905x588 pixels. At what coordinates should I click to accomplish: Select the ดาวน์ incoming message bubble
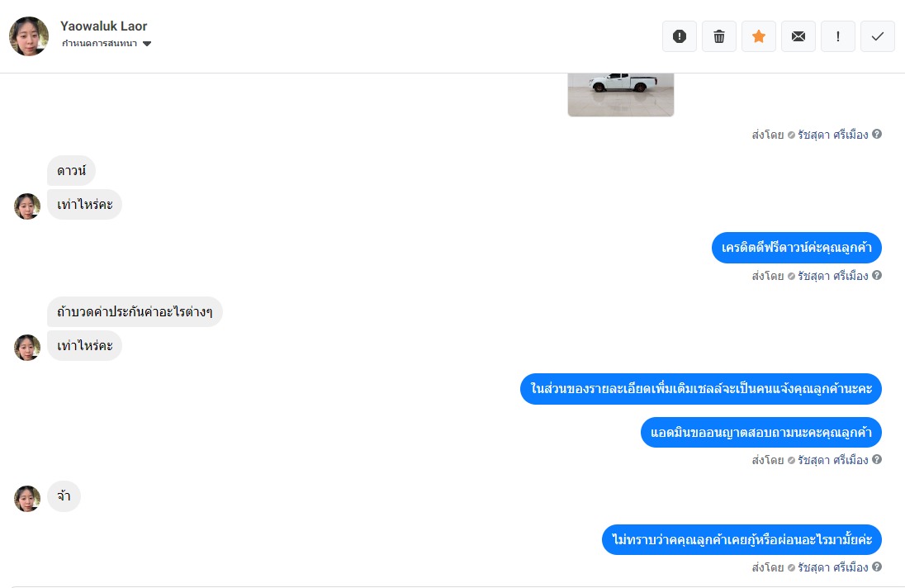click(x=72, y=171)
